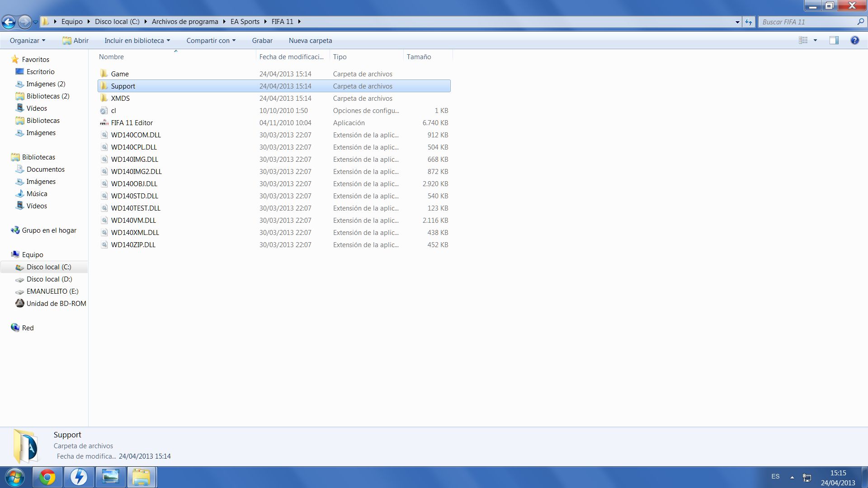Open Windows Start menu
The height and width of the screenshot is (488, 868).
[14, 477]
